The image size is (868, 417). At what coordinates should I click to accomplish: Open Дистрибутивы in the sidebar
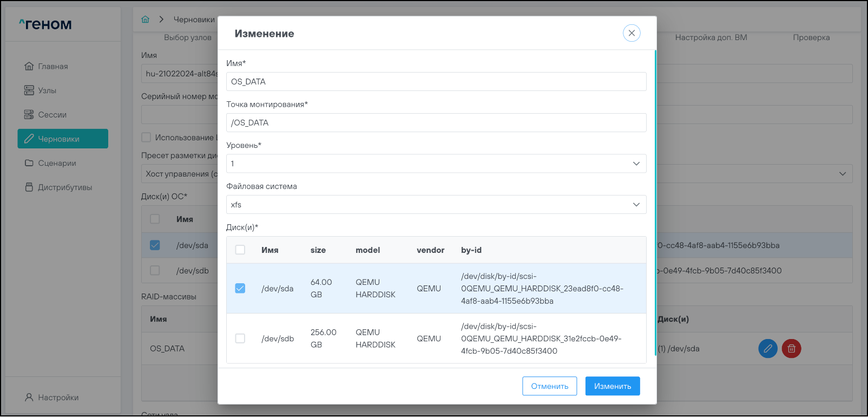64,187
